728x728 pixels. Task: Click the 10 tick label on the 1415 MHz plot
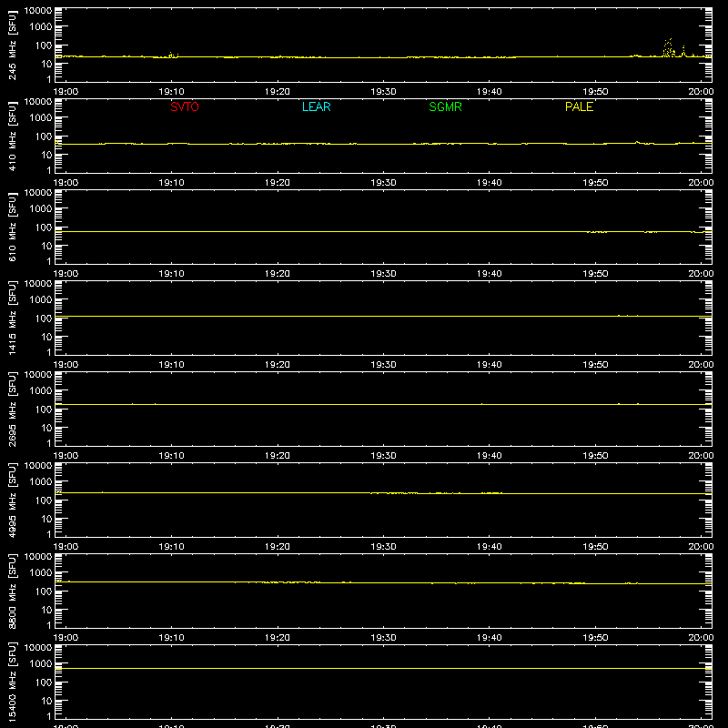pyautogui.click(x=47, y=337)
